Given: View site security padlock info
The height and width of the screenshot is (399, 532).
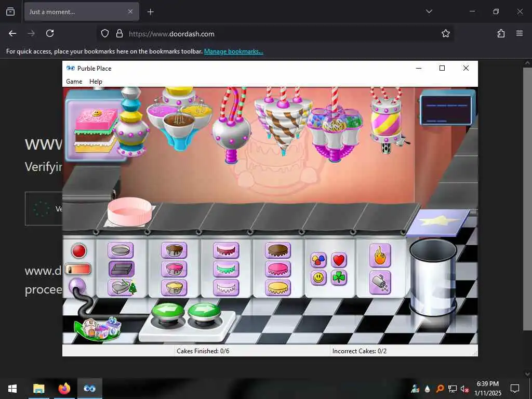Looking at the screenshot, I should (x=119, y=33).
